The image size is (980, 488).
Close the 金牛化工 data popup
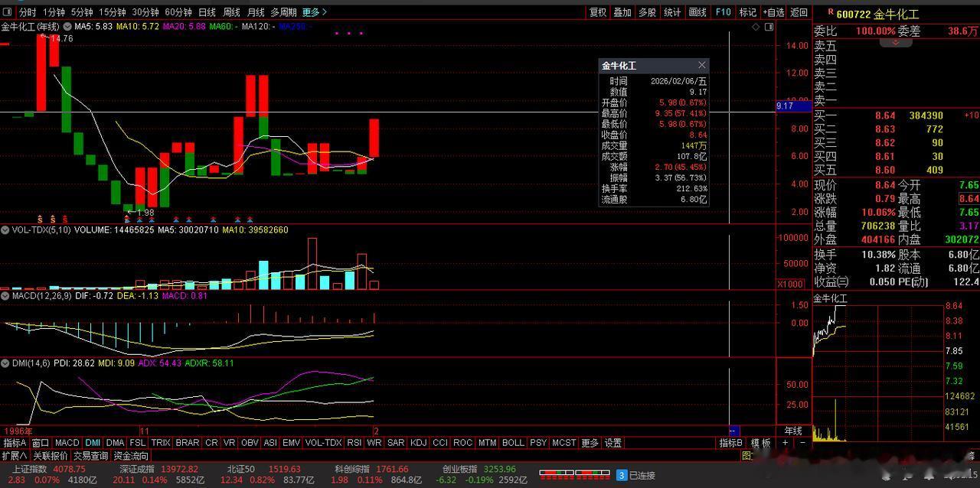[x=701, y=66]
